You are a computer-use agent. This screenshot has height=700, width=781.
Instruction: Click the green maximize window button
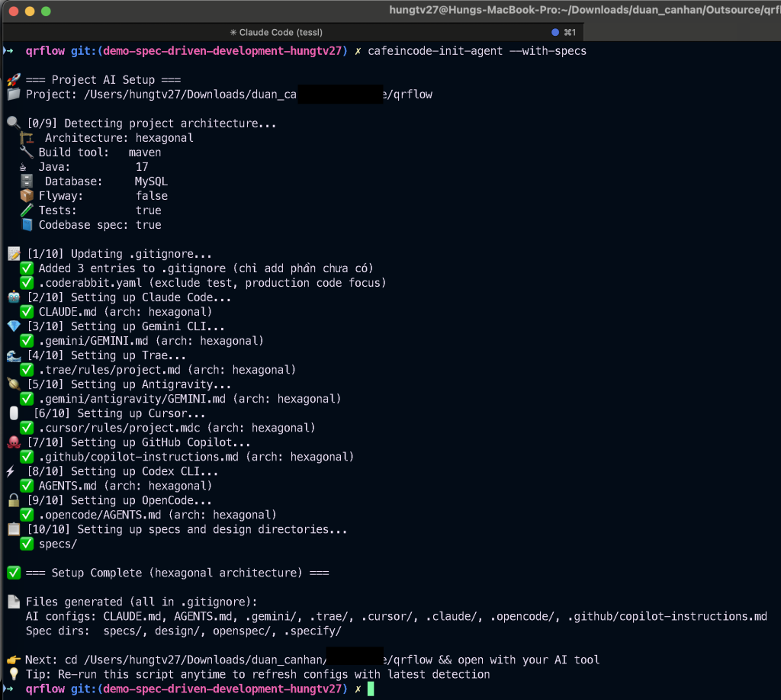pos(46,11)
